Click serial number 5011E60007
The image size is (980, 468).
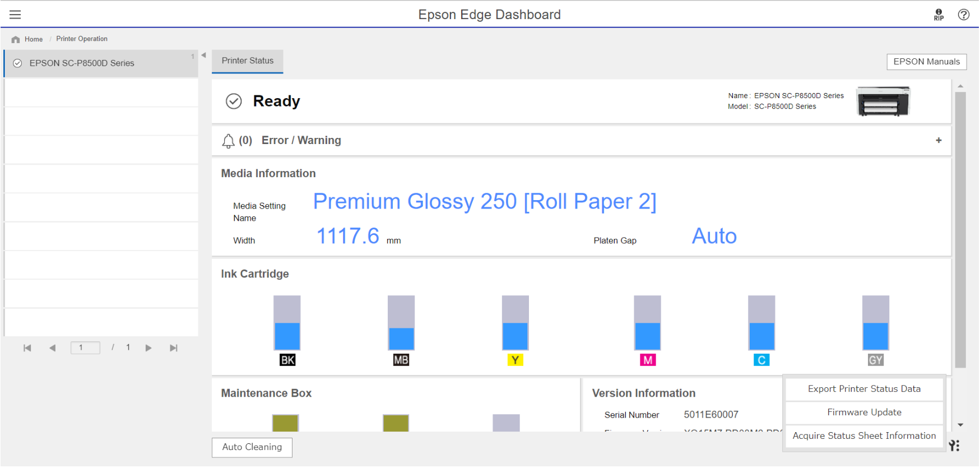click(711, 415)
